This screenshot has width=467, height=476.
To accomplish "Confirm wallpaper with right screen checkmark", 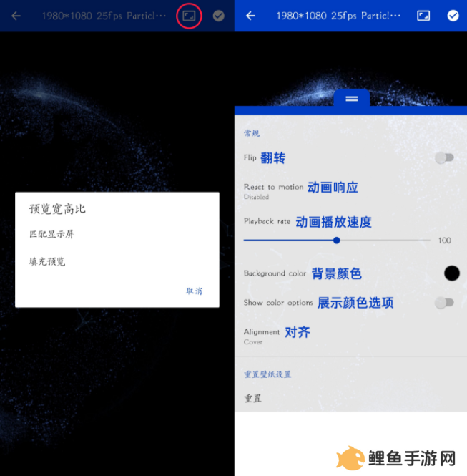I will pyautogui.click(x=453, y=16).
